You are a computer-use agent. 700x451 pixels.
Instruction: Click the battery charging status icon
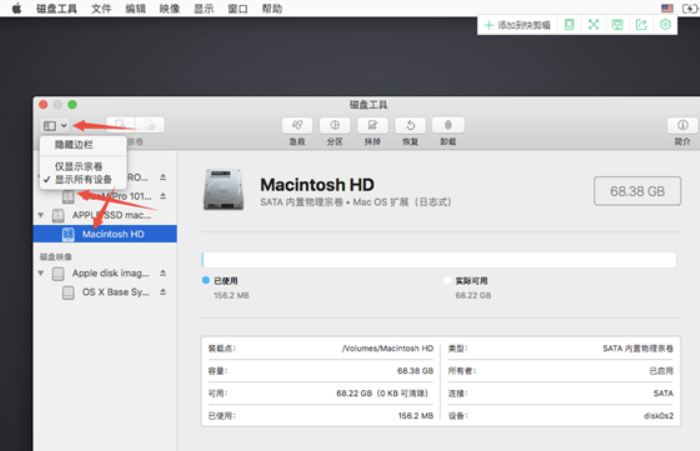(x=690, y=8)
